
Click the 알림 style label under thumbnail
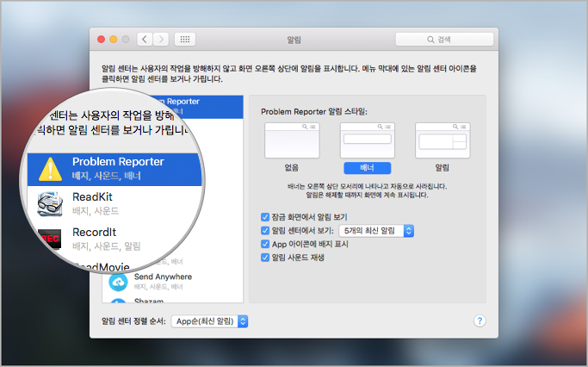click(443, 168)
